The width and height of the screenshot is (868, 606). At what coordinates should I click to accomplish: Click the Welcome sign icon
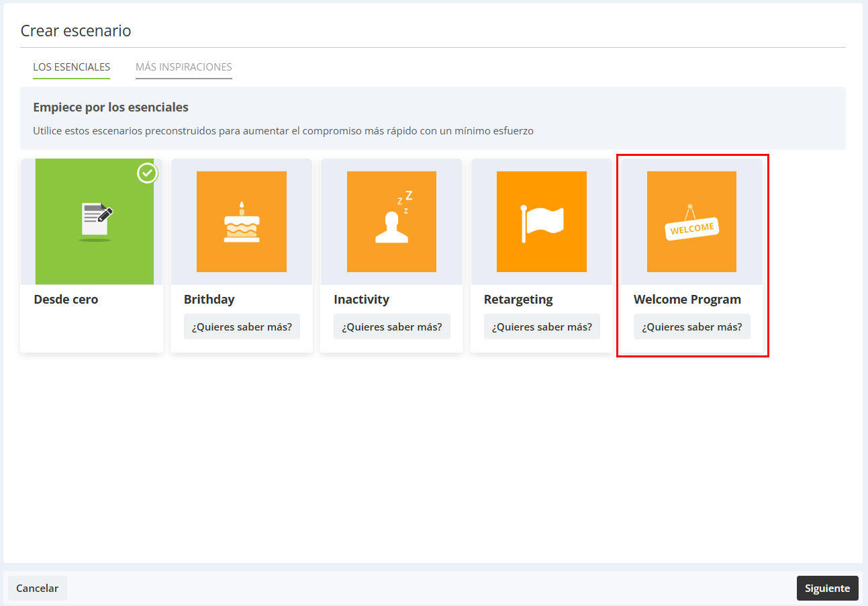(691, 222)
